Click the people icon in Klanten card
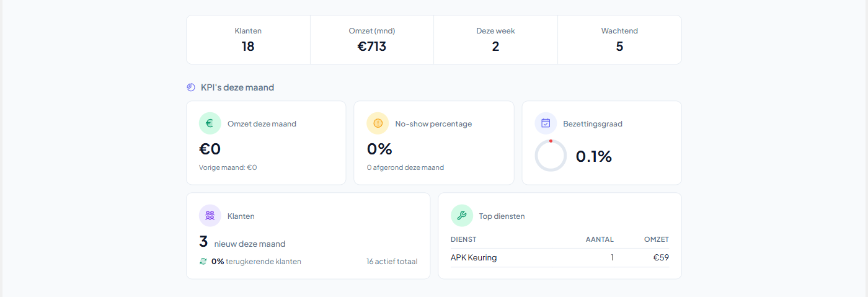This screenshot has height=297, width=868. pos(210,216)
